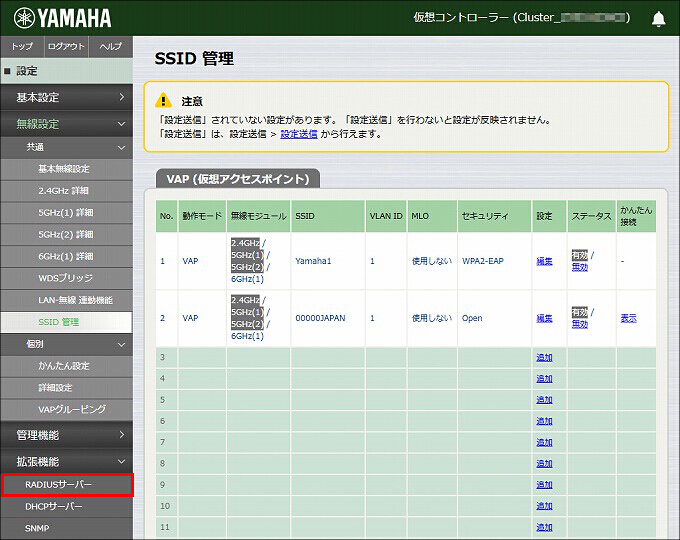
Task: Expand 基本設定 section
Action: tap(66, 97)
